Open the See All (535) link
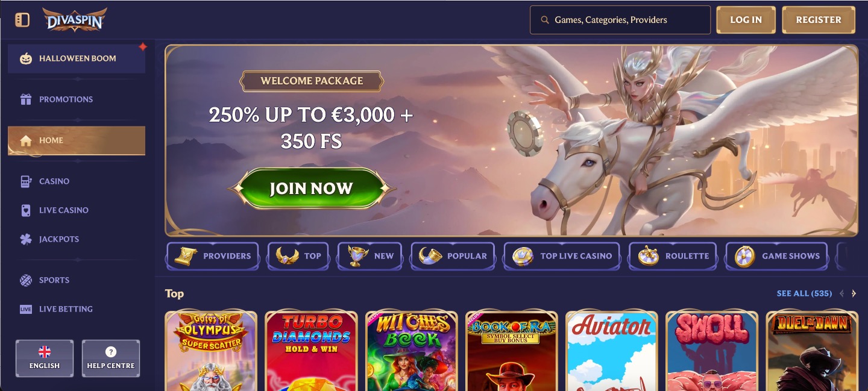This screenshot has height=391, width=868. (804, 293)
